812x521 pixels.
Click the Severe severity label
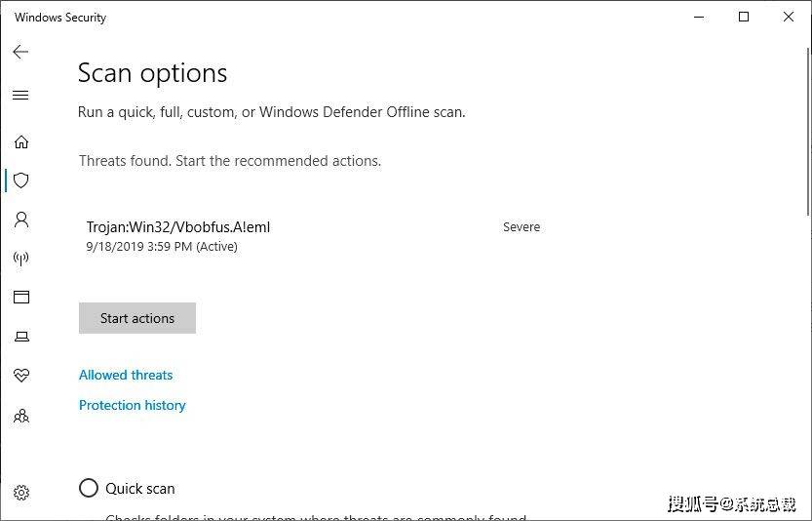click(x=522, y=227)
